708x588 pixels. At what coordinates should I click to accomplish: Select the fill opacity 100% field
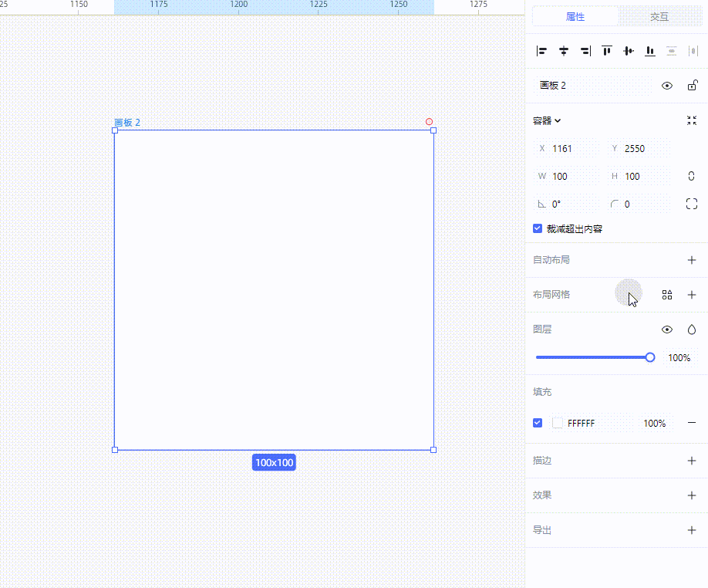click(655, 423)
